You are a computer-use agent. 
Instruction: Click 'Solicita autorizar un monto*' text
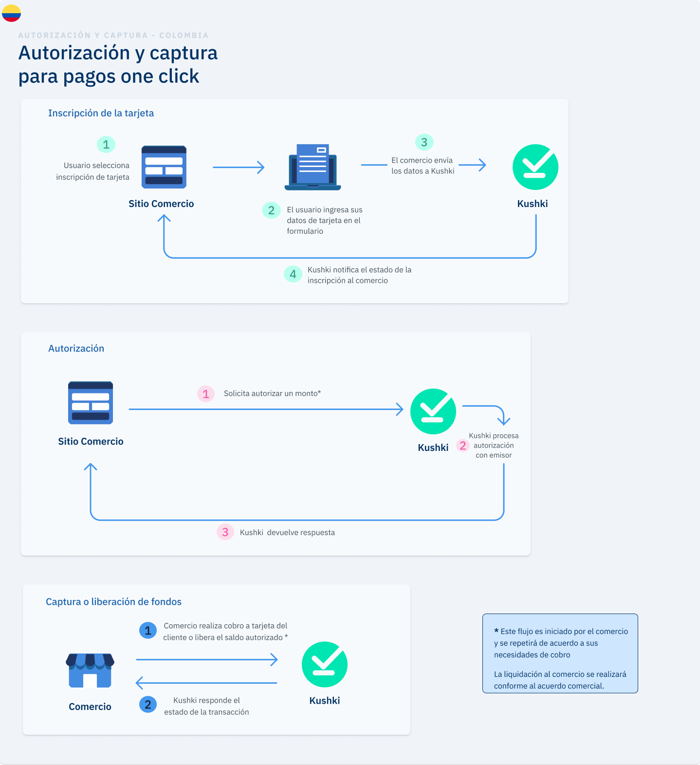click(272, 393)
